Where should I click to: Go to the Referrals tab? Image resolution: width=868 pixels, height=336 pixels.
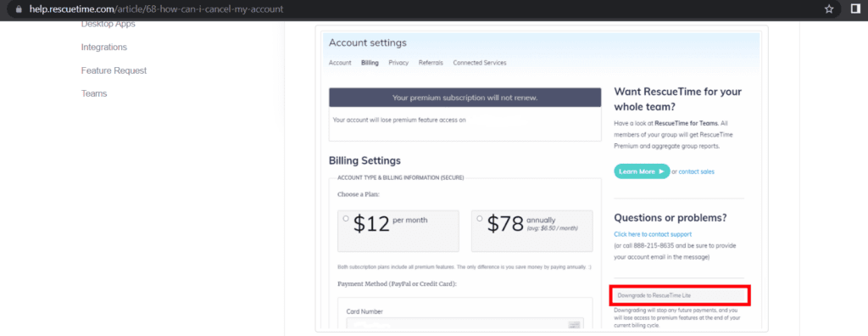click(x=431, y=63)
